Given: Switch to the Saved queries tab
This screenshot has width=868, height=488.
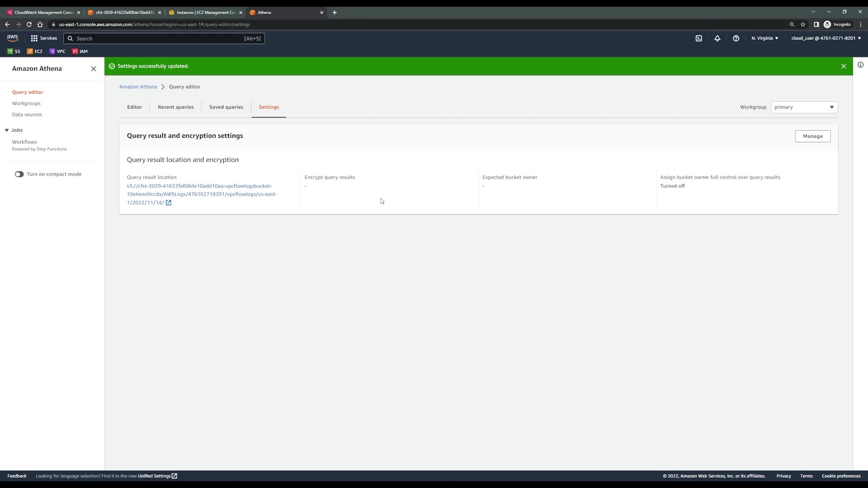Looking at the screenshot, I should (x=226, y=107).
